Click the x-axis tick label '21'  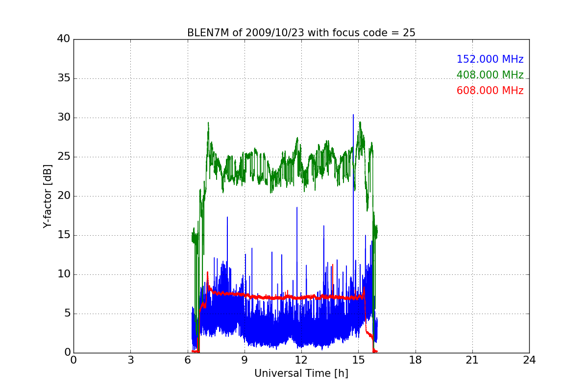pyautogui.click(x=472, y=360)
